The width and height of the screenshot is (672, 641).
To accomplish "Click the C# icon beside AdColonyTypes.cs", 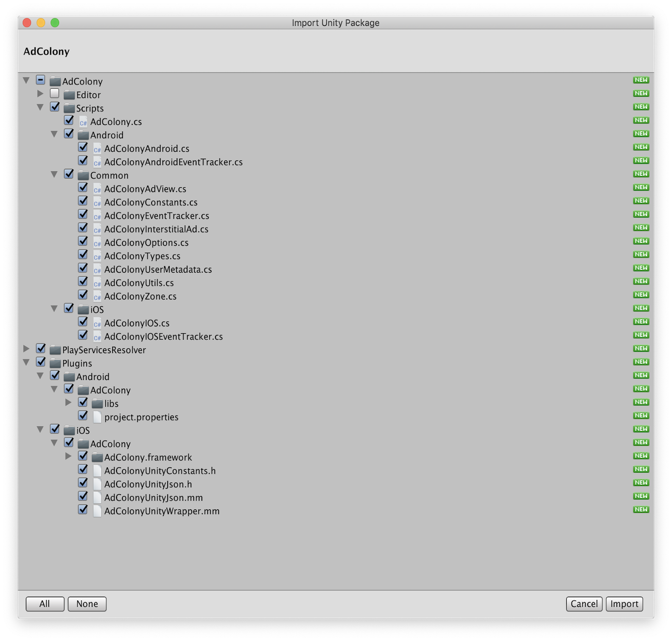I will (98, 256).
